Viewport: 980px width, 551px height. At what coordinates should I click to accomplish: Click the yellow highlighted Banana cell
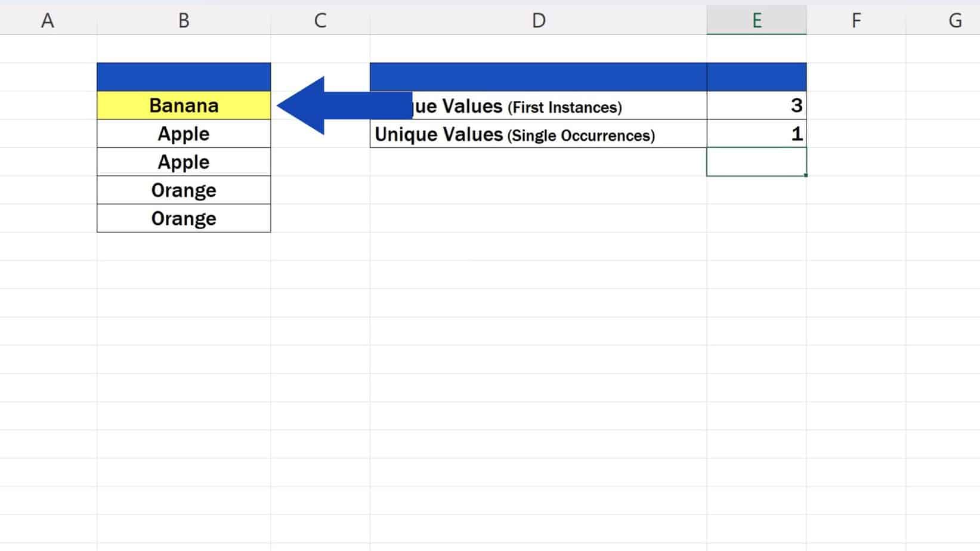click(x=183, y=105)
